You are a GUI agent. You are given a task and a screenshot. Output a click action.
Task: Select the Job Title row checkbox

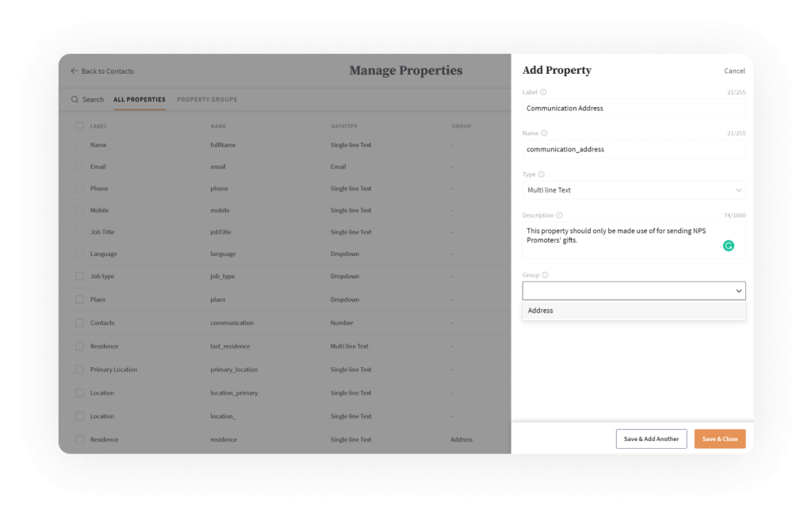79,232
